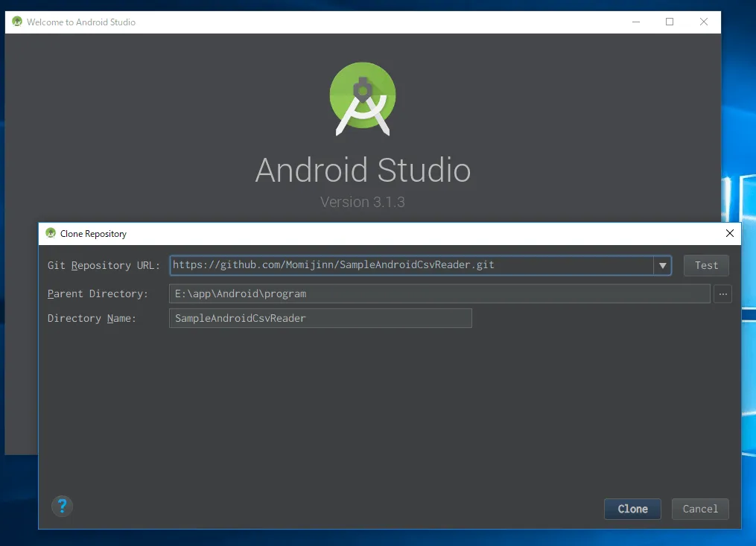756x546 pixels.
Task: Maximize the Welcome to Android Studio window
Action: pyautogui.click(x=670, y=22)
